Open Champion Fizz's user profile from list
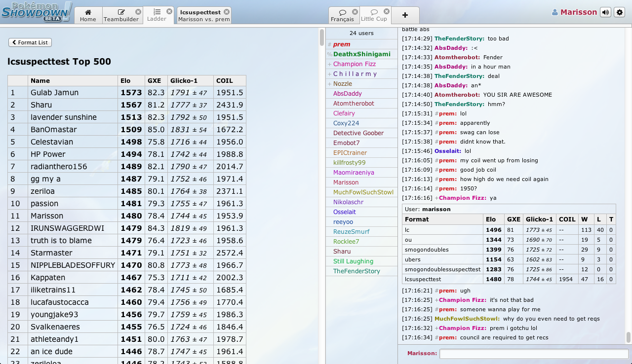 [354, 64]
